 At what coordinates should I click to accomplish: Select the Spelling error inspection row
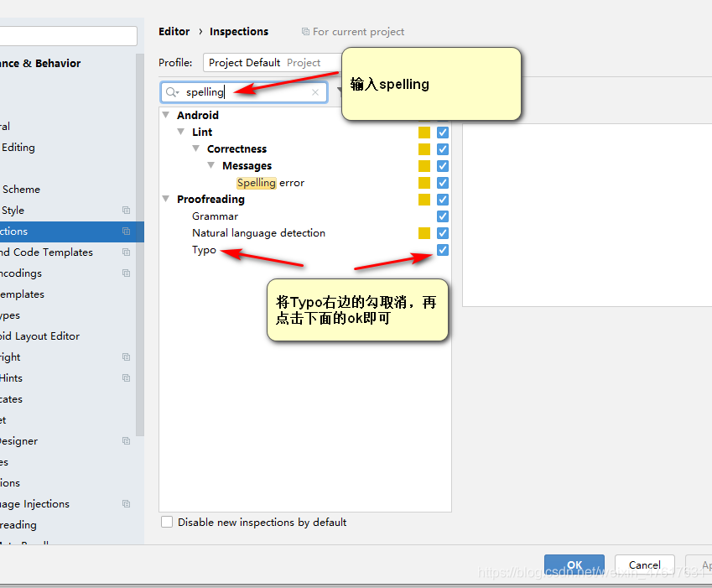click(304, 183)
